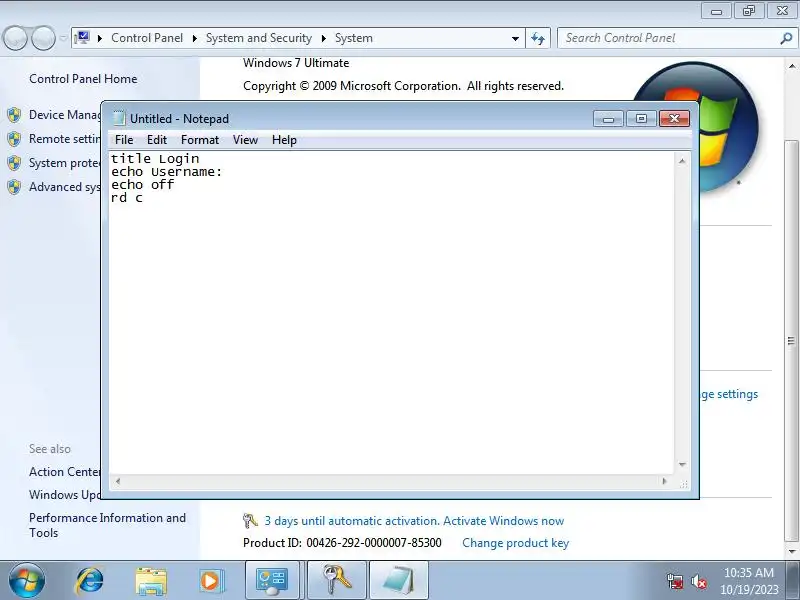Viewport: 800px width, 600px height.
Task: Click Remote settings shield icon
Action: pos(14,139)
